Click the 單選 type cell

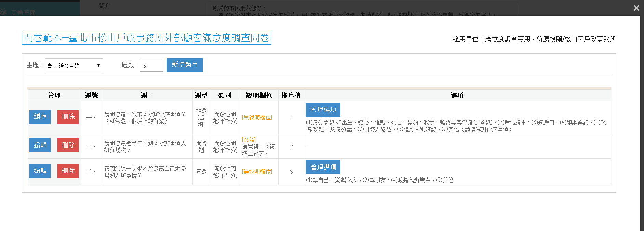201,172
